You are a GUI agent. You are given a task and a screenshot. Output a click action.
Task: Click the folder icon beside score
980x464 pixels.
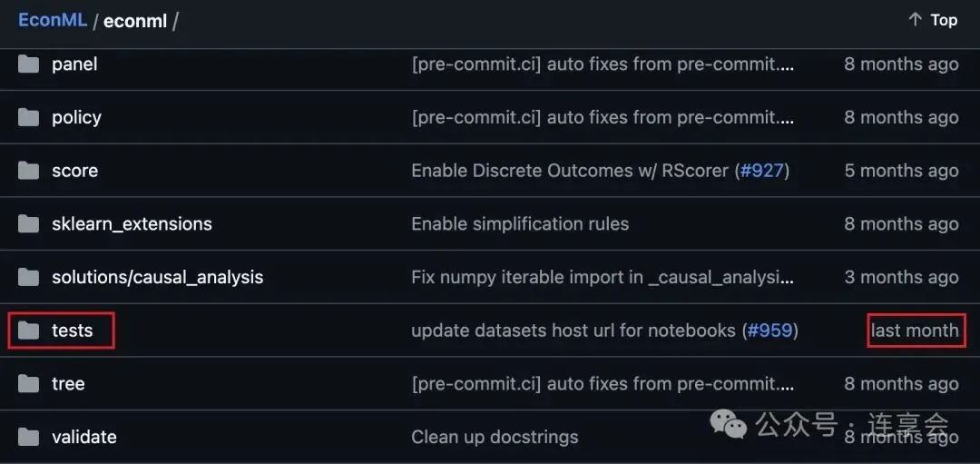29,171
